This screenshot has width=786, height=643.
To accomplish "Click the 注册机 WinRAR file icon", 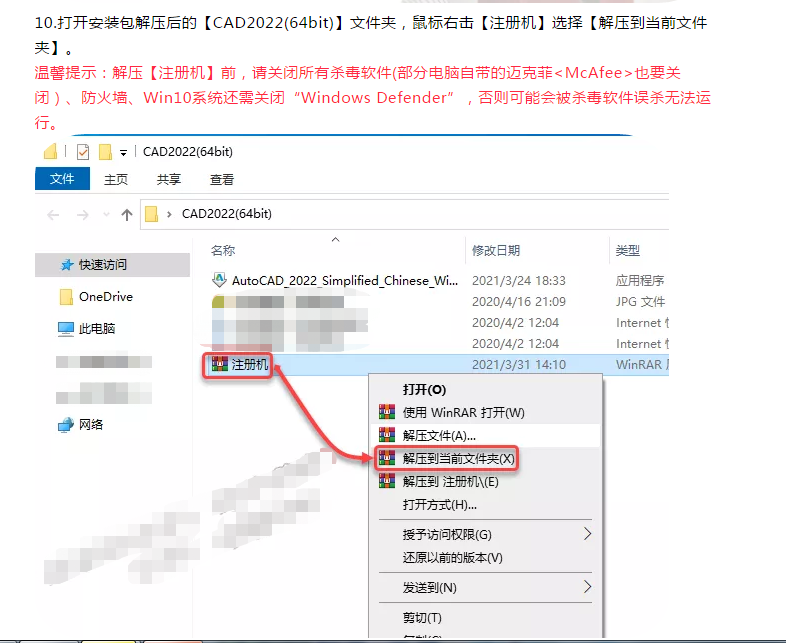I will [x=220, y=364].
